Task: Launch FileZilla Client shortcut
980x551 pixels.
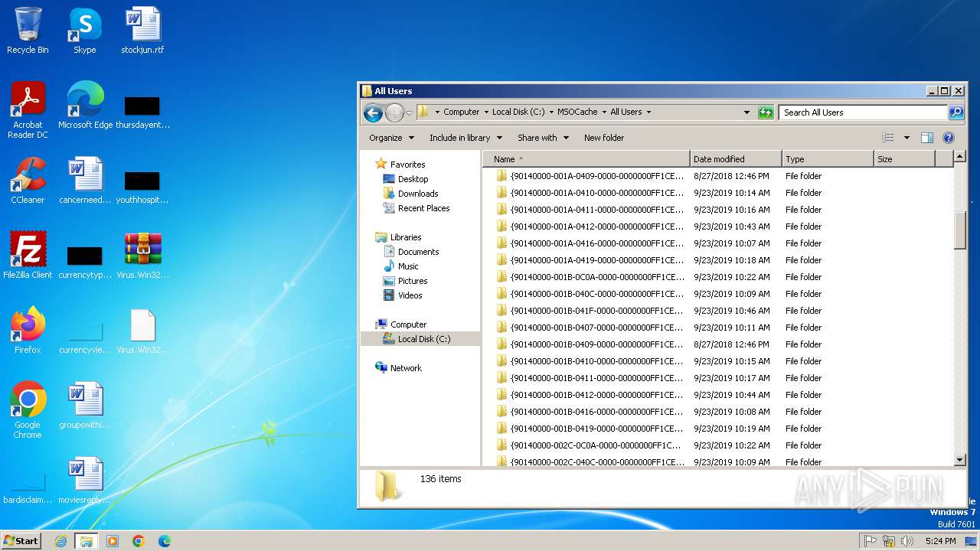Action: pos(28,256)
